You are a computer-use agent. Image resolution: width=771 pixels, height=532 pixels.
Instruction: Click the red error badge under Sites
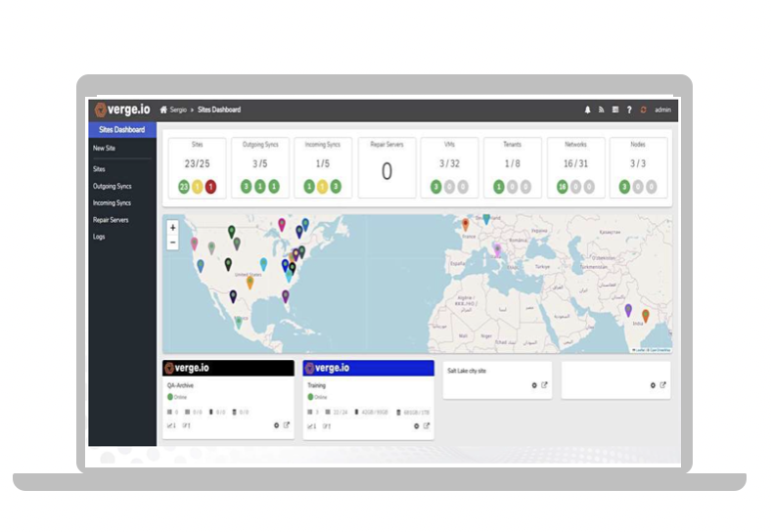pos(210,187)
